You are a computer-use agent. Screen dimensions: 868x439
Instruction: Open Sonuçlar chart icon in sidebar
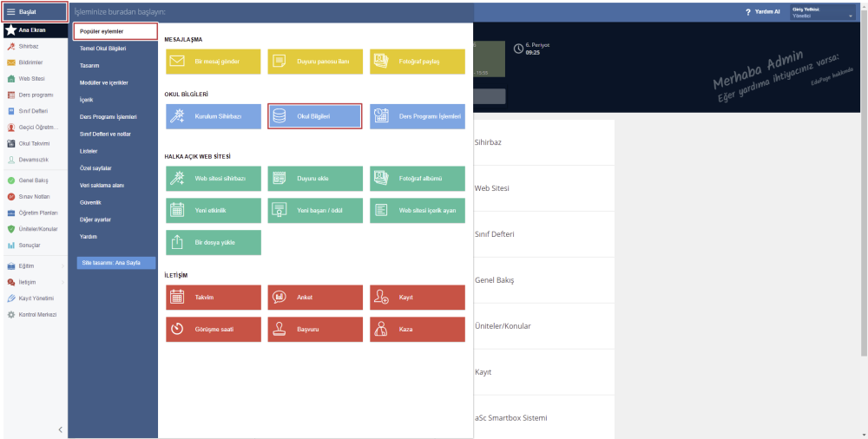[11, 246]
